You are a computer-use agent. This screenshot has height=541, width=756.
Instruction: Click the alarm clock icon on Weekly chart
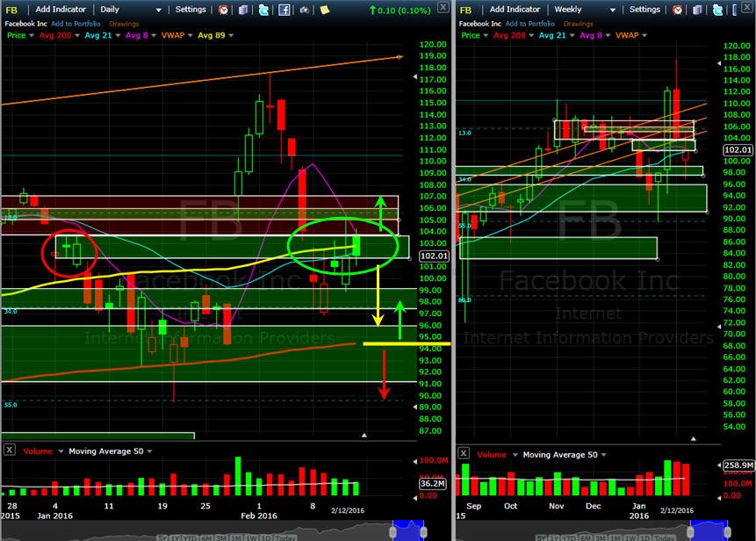(x=677, y=10)
